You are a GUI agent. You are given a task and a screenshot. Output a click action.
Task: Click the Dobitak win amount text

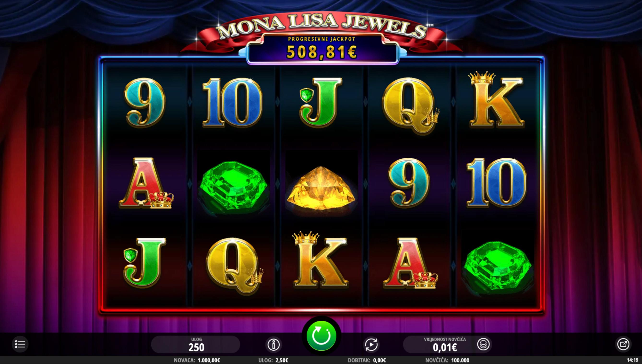(x=367, y=360)
